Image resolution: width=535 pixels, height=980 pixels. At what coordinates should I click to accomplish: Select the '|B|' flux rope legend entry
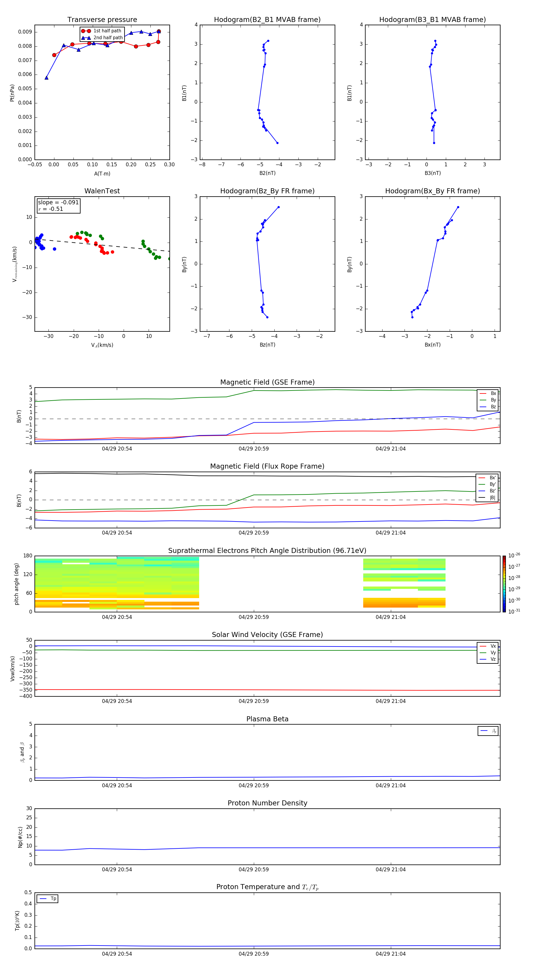[487, 498]
